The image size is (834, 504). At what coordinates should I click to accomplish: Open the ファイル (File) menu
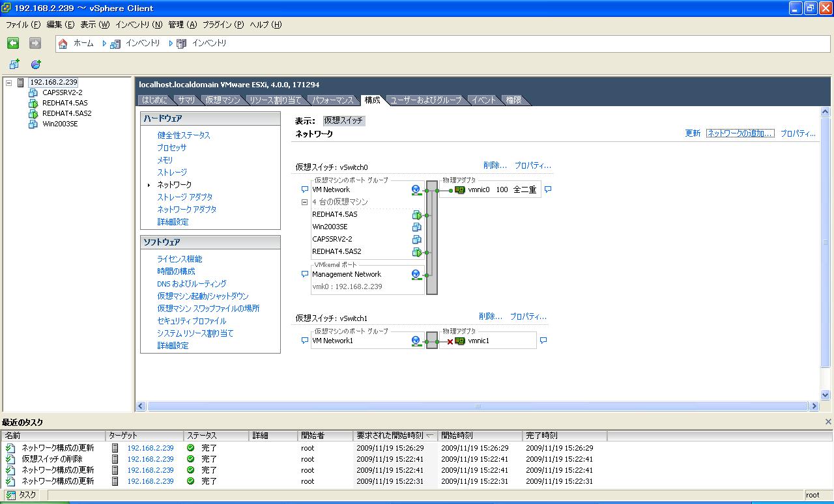coord(23,25)
